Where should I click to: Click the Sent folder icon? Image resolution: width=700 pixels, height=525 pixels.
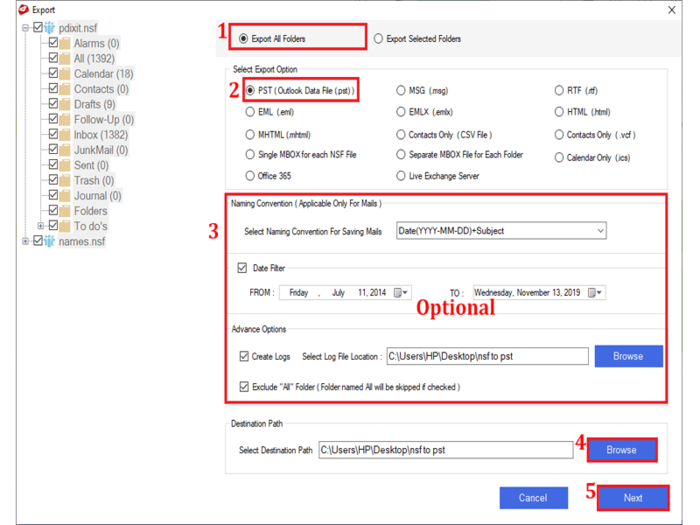click(x=65, y=165)
